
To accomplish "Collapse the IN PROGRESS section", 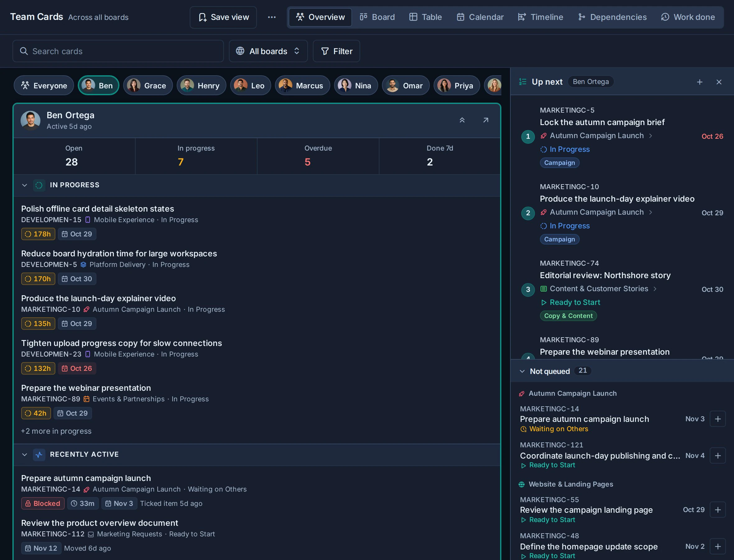I will tap(24, 185).
